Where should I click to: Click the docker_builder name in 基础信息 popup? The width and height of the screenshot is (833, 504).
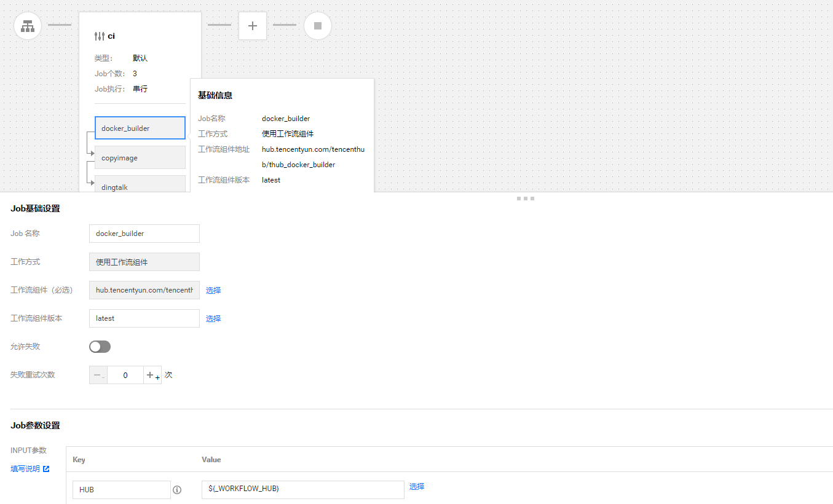coord(286,119)
